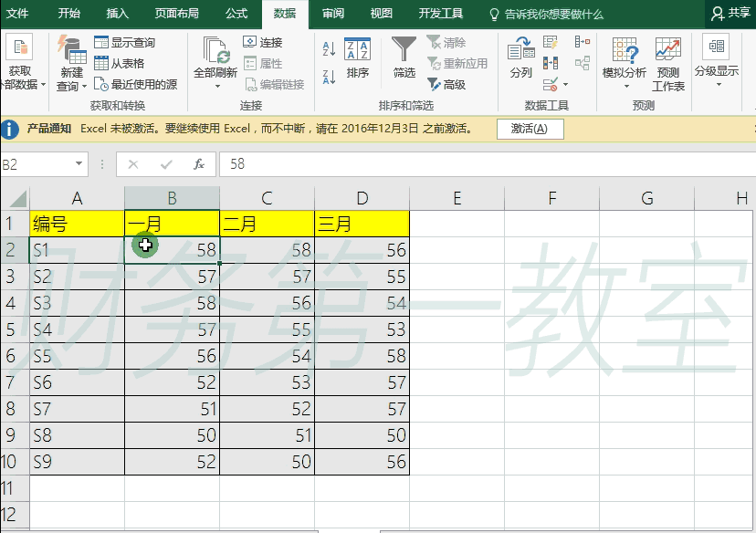Viewport: 756px width, 533px height.
Task: Click the Name Box showing B2
Action: coord(37,164)
